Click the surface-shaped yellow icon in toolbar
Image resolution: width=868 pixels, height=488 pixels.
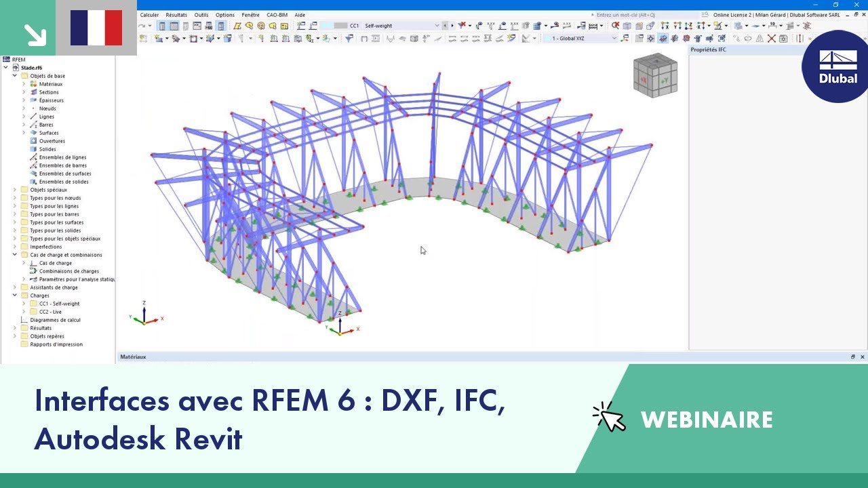point(237,26)
